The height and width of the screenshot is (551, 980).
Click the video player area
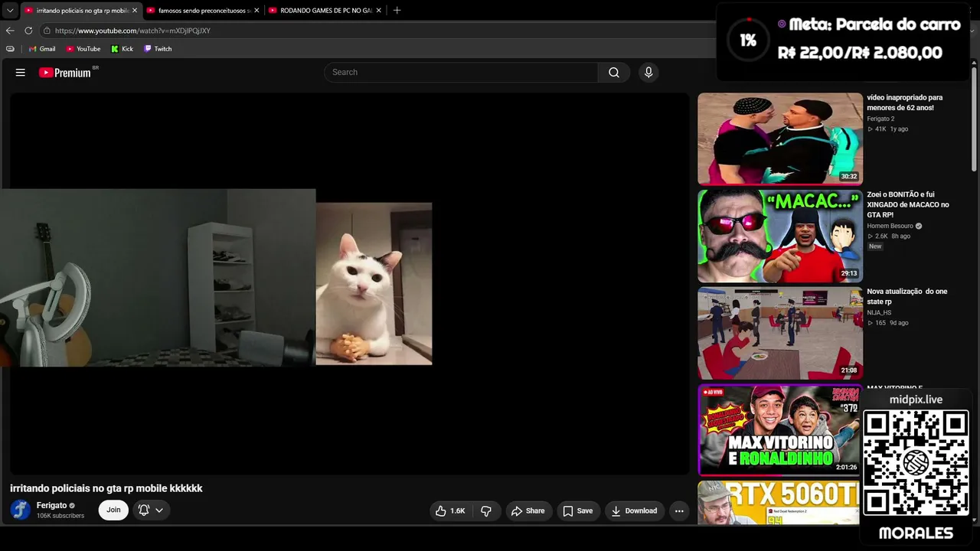tap(350, 284)
